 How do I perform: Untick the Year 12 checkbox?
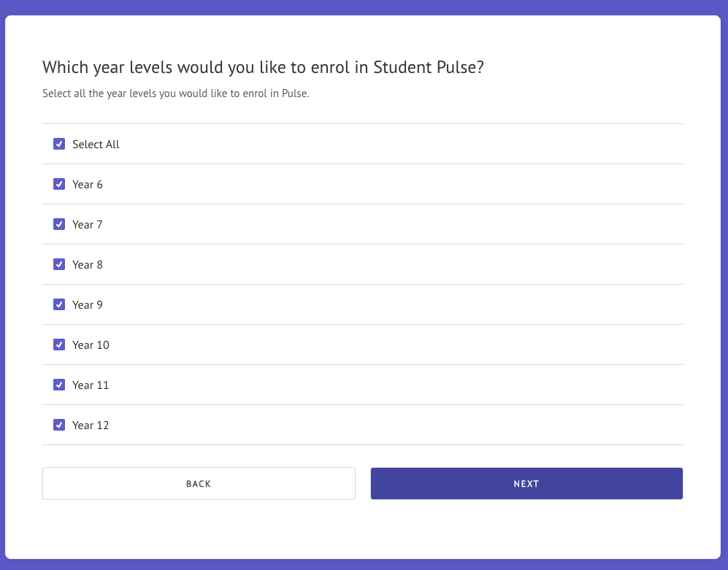[59, 425]
